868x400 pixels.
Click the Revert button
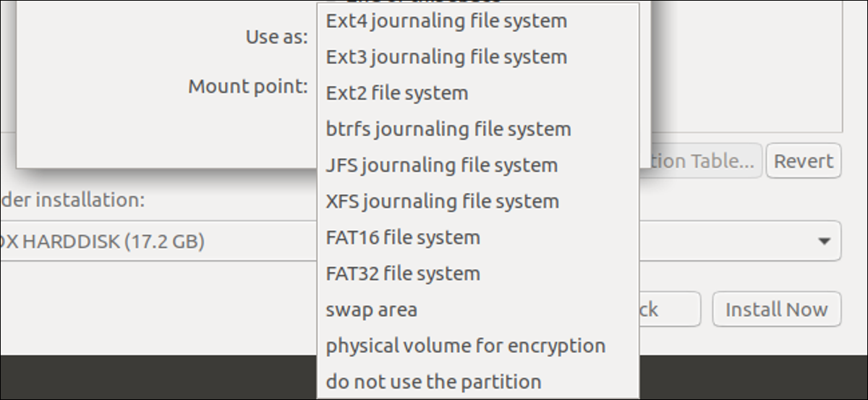tap(804, 161)
